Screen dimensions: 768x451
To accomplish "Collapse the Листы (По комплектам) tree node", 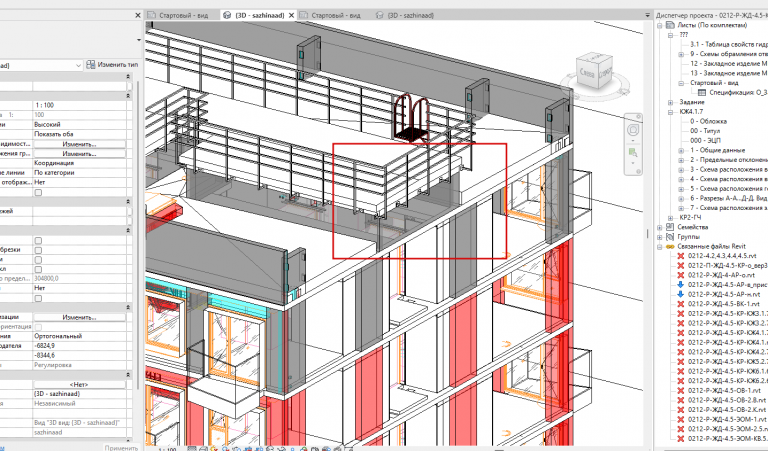I will click(x=660, y=25).
